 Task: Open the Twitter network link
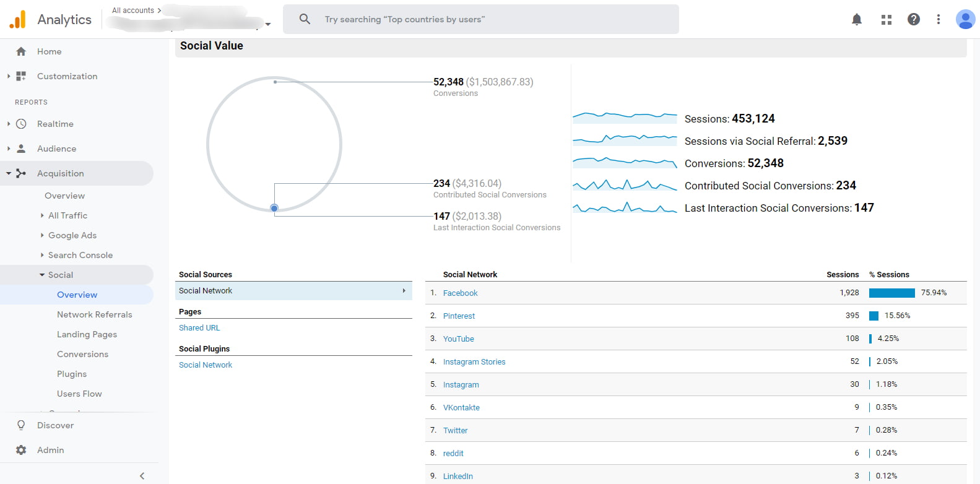coord(456,431)
